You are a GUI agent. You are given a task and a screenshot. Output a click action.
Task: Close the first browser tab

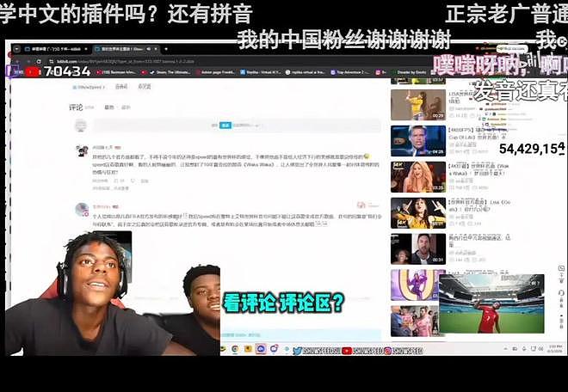86,49
